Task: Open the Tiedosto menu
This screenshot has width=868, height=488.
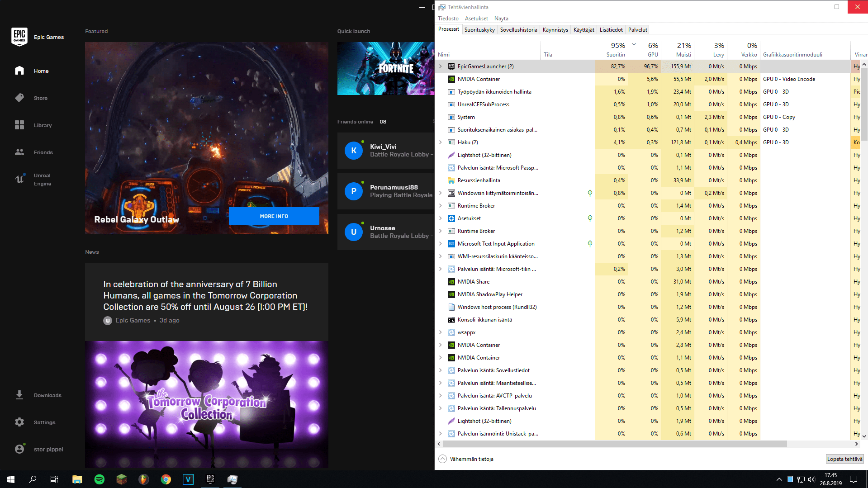Action: (448, 19)
